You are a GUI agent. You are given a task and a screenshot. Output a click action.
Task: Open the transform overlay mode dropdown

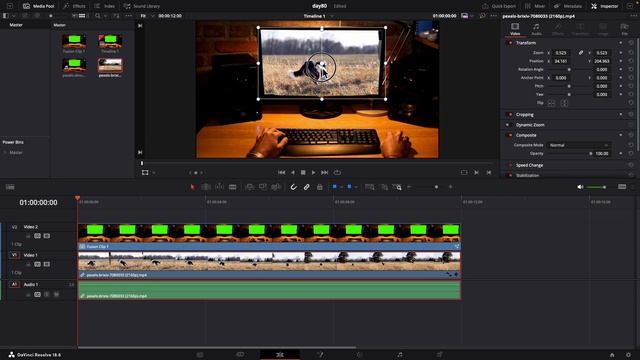[153, 173]
